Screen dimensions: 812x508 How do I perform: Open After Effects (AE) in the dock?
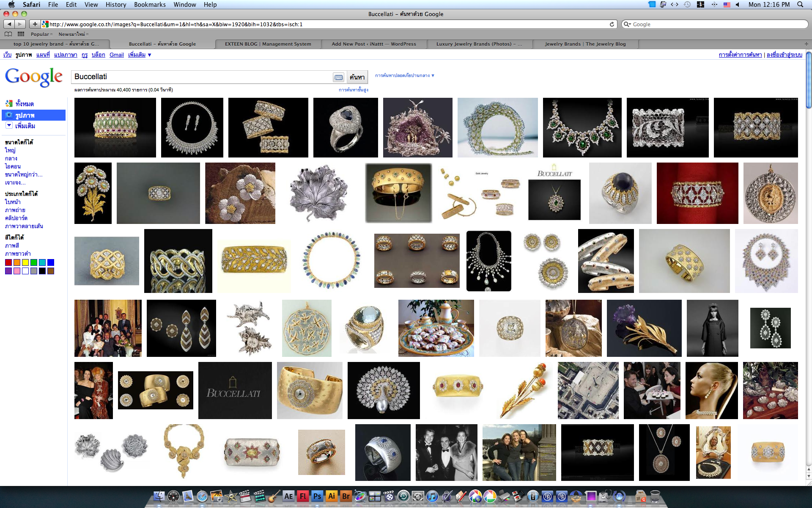click(288, 496)
